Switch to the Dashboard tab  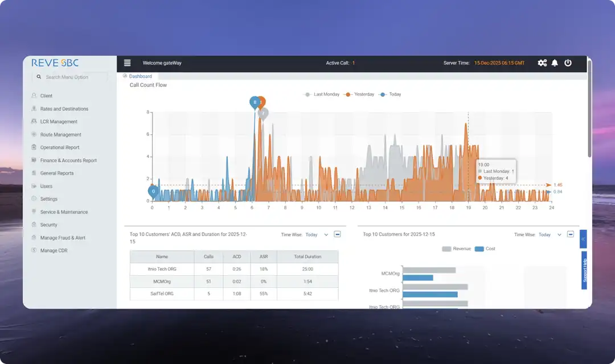[140, 76]
